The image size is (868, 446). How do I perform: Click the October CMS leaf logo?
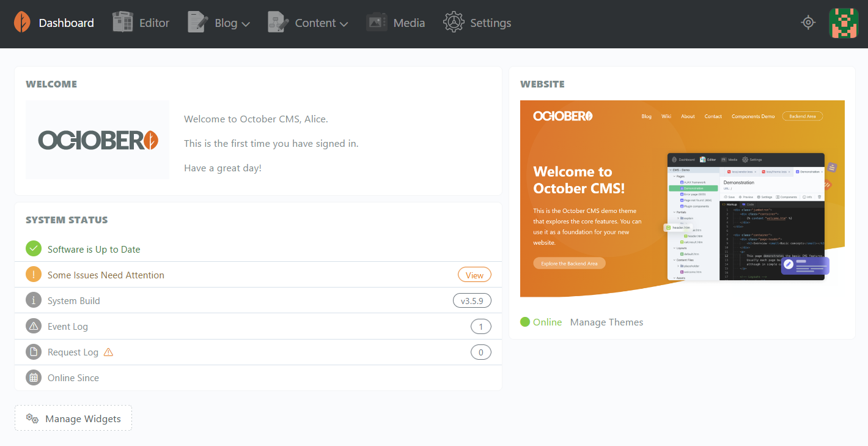pyautogui.click(x=22, y=23)
